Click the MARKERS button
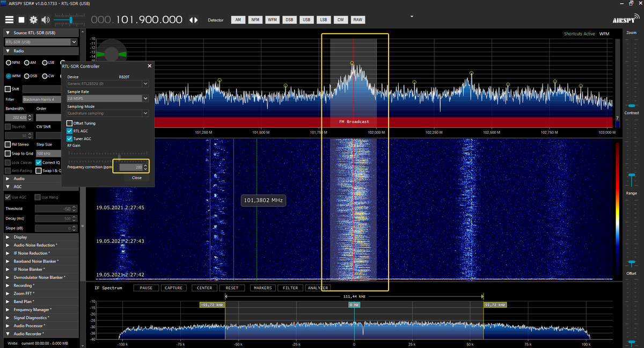 (x=262, y=288)
